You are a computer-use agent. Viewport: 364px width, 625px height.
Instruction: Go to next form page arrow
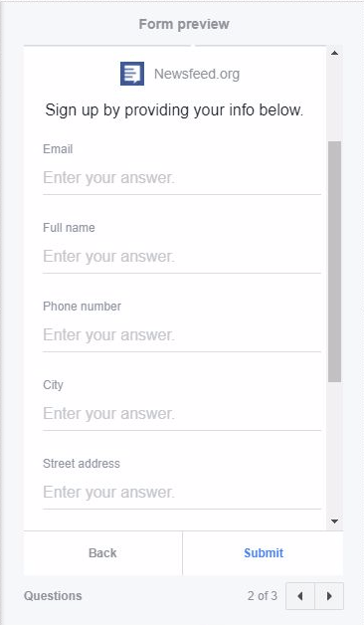pos(329,596)
